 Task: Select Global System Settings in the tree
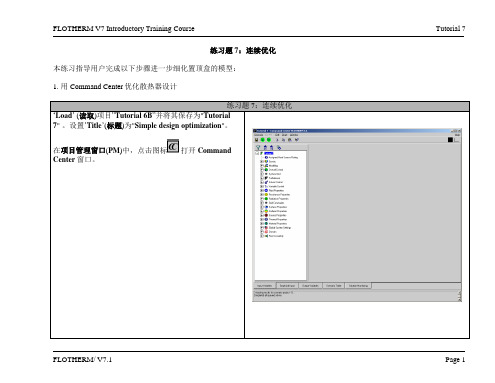tap(280, 228)
